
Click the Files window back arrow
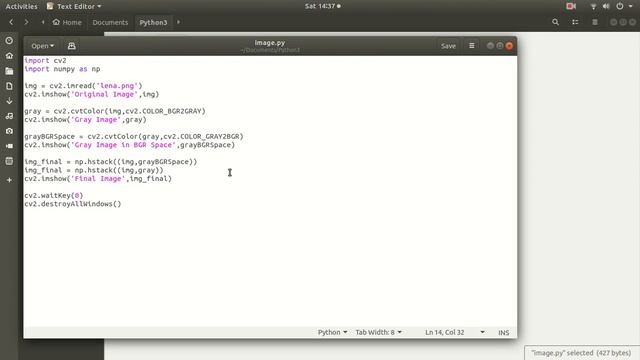point(11,22)
